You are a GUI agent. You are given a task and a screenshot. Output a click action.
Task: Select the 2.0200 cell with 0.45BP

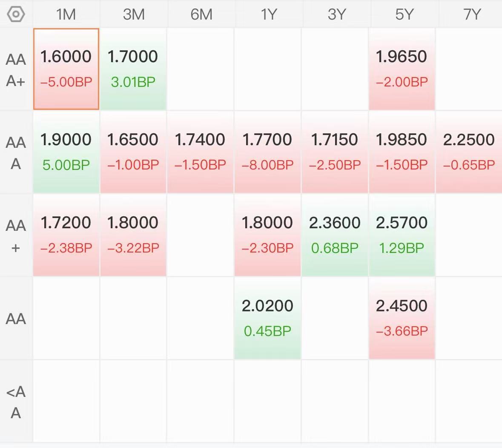click(268, 318)
